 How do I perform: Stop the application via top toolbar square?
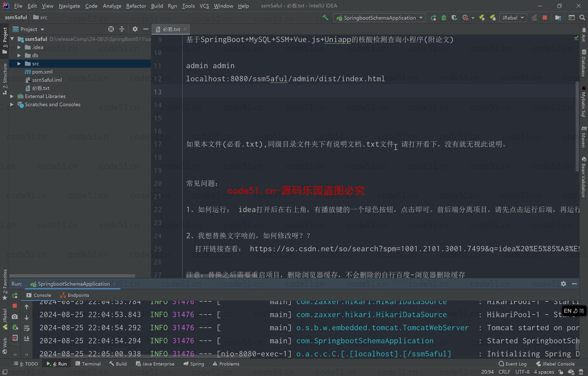pos(545,18)
